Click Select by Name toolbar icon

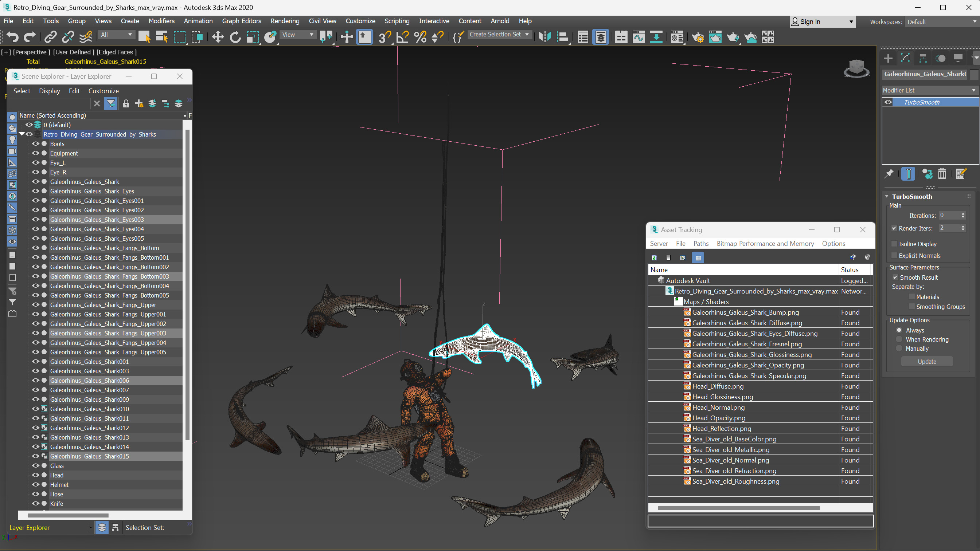(162, 37)
